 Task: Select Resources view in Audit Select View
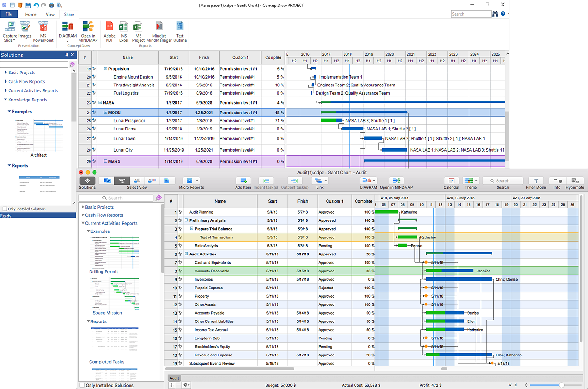[x=137, y=181]
